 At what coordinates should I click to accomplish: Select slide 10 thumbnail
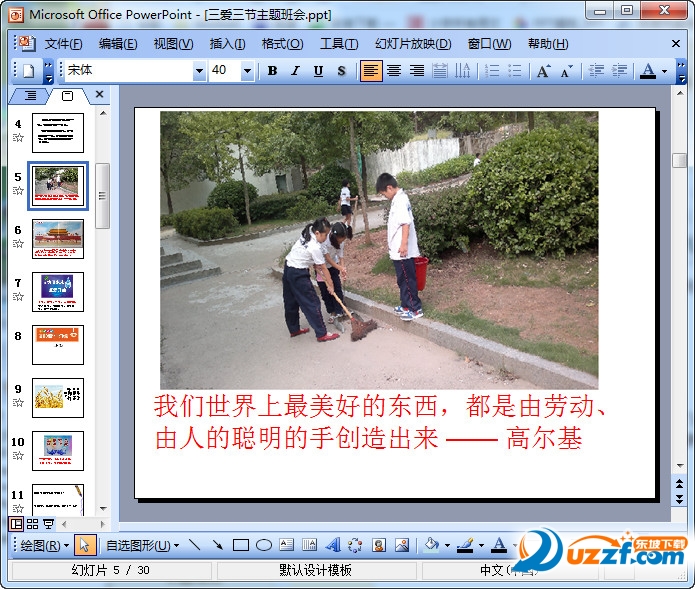(x=58, y=451)
